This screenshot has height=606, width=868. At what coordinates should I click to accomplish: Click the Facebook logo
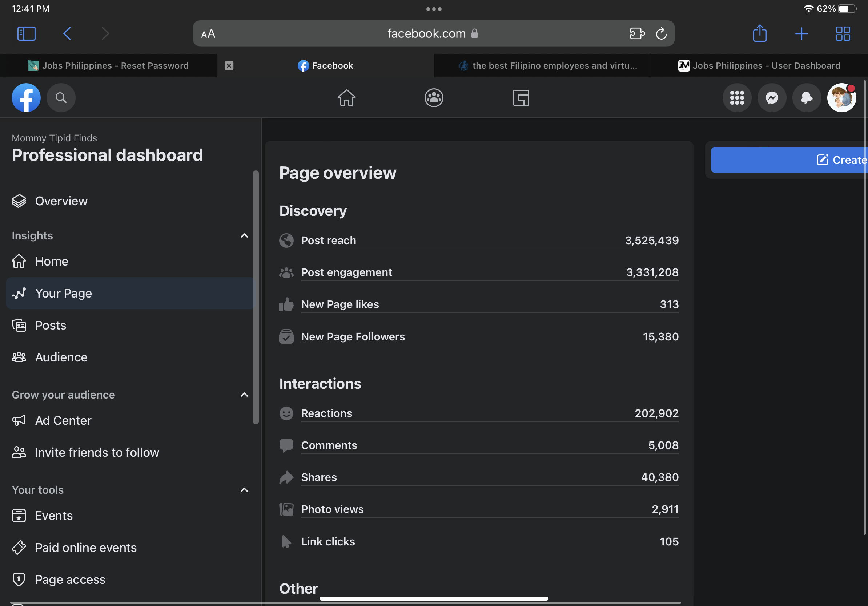pos(26,98)
